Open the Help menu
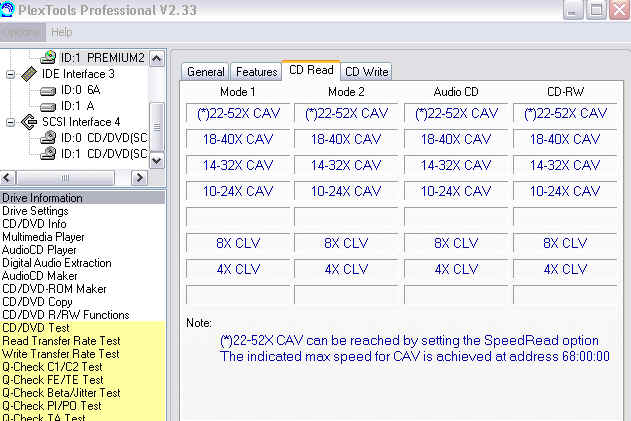Image resolution: width=631 pixels, height=421 pixels. click(62, 32)
